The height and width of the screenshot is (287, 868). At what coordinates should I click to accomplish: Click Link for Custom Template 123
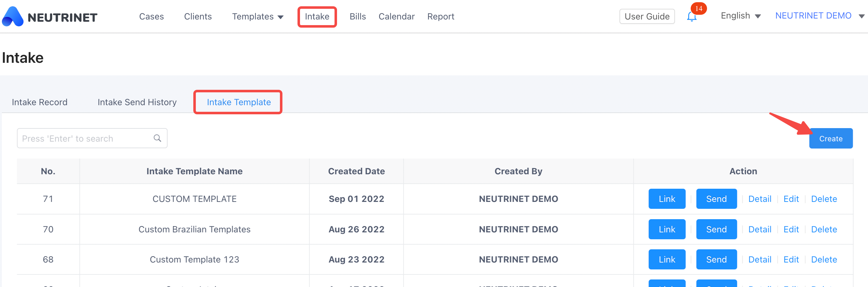[x=667, y=259]
